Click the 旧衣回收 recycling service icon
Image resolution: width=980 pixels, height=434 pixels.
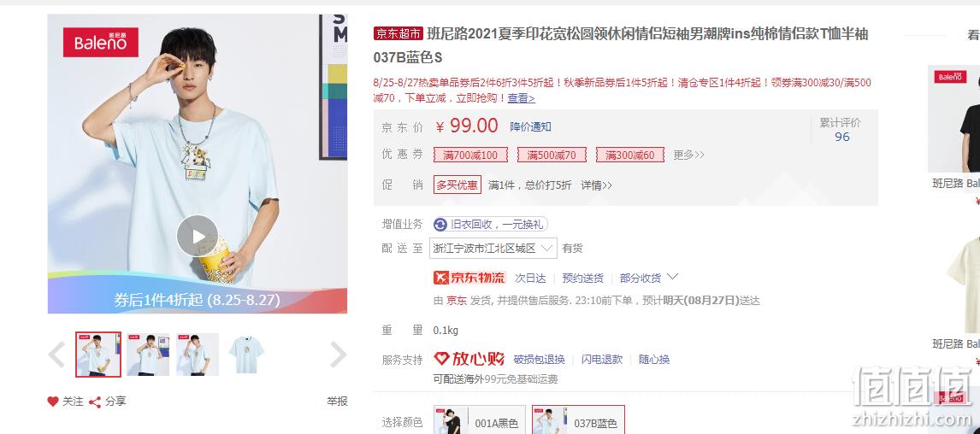point(440,224)
